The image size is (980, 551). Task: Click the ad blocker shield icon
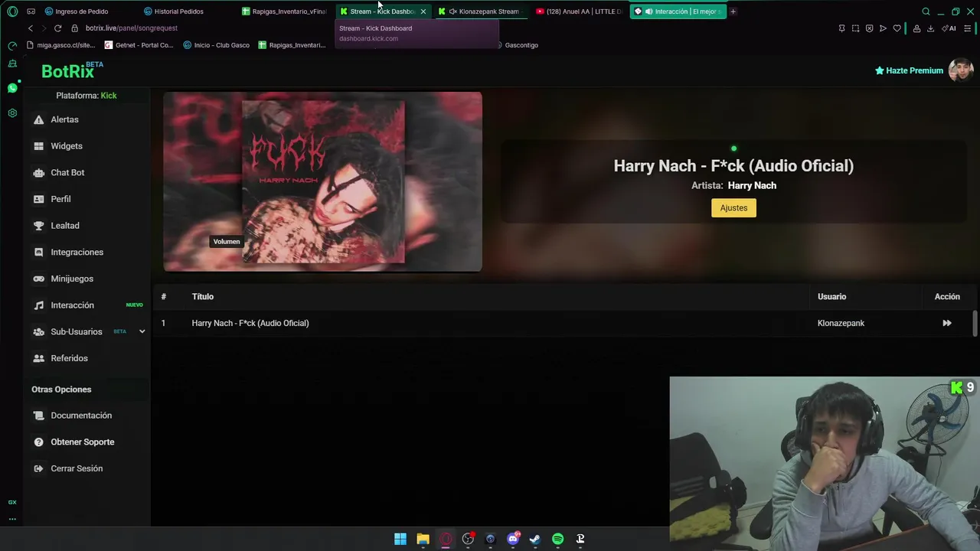click(x=869, y=28)
